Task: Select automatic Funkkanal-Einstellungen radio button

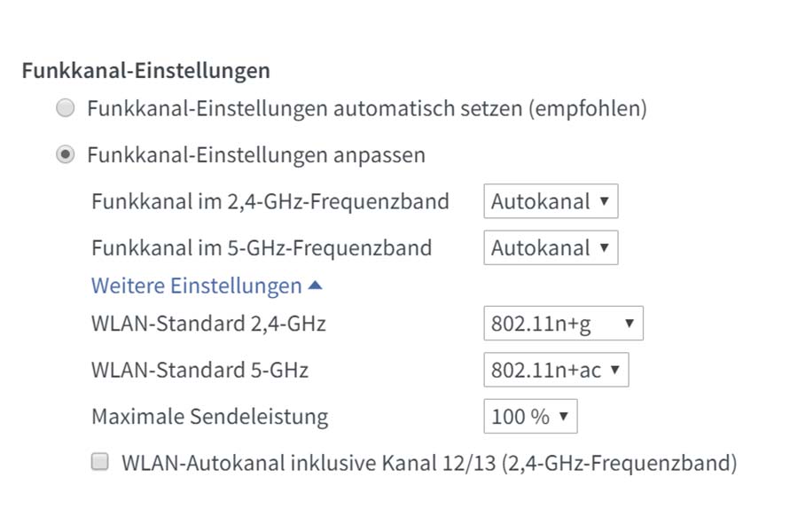Action: click(x=66, y=109)
